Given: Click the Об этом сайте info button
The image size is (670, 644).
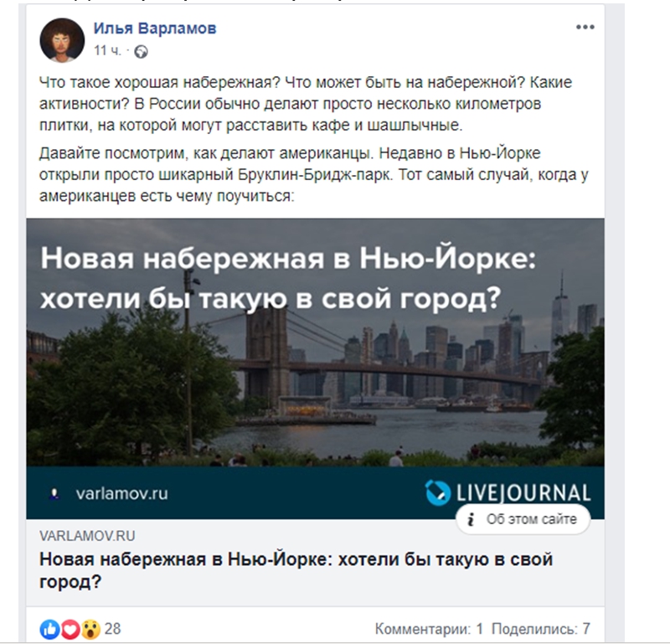Looking at the screenshot, I should click(523, 519).
